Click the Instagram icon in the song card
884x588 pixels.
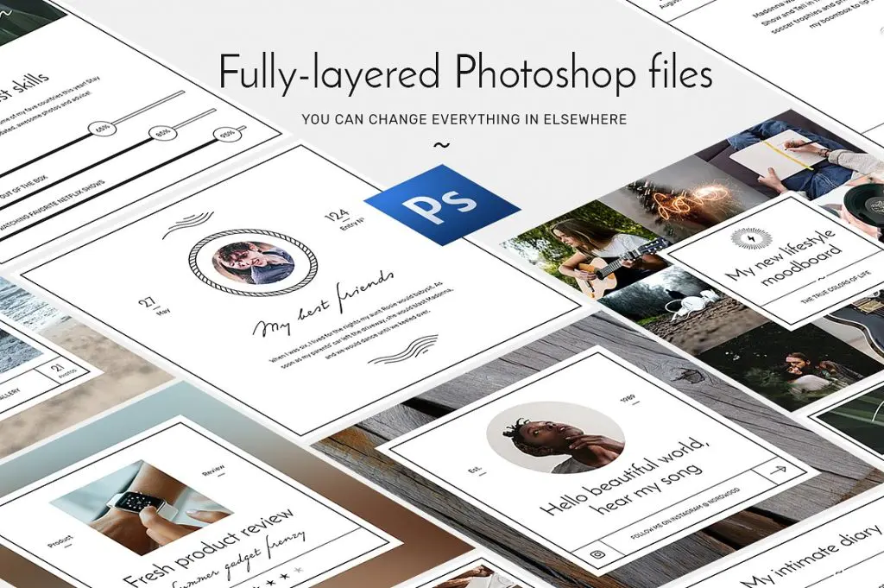coord(598,554)
